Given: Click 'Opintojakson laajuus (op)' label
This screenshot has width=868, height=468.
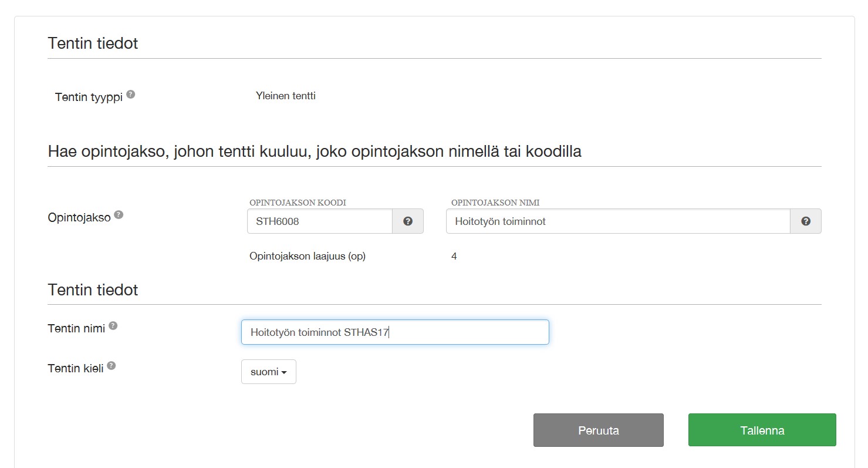Looking at the screenshot, I should click(x=308, y=256).
